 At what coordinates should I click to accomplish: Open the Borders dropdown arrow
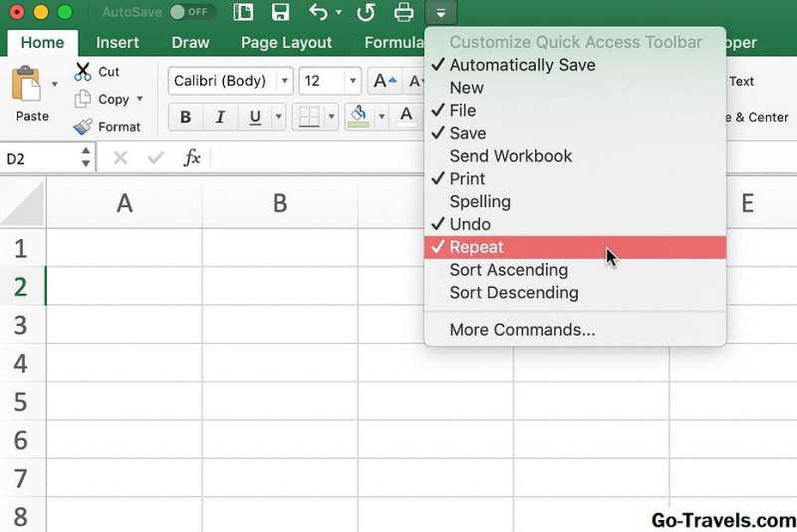click(331, 117)
